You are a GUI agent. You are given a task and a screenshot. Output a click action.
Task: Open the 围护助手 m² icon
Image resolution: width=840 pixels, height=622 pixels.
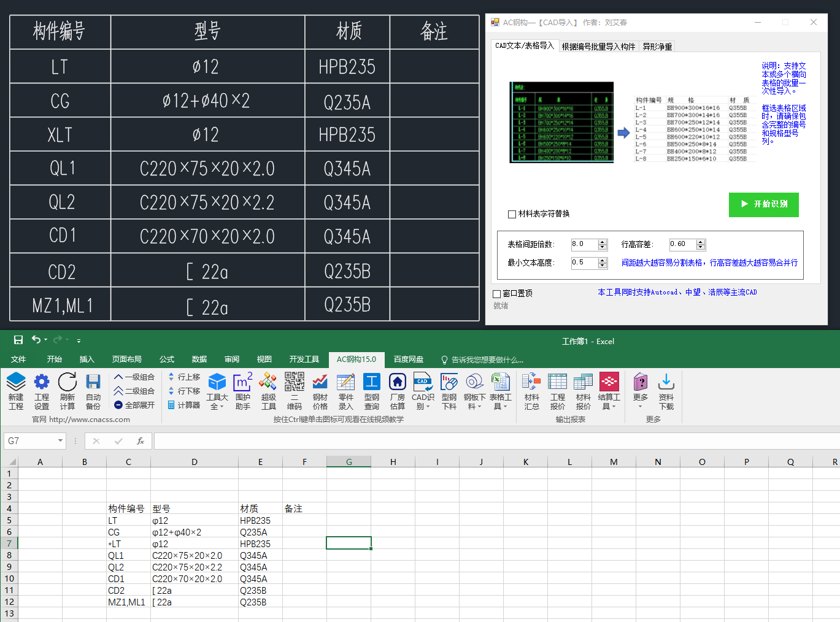pyautogui.click(x=243, y=382)
